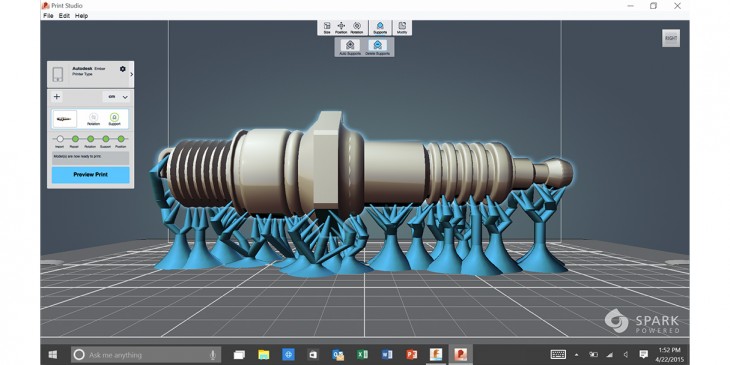Open printer settings gear icon
Image resolution: width=730 pixels, height=365 pixels.
(122, 69)
